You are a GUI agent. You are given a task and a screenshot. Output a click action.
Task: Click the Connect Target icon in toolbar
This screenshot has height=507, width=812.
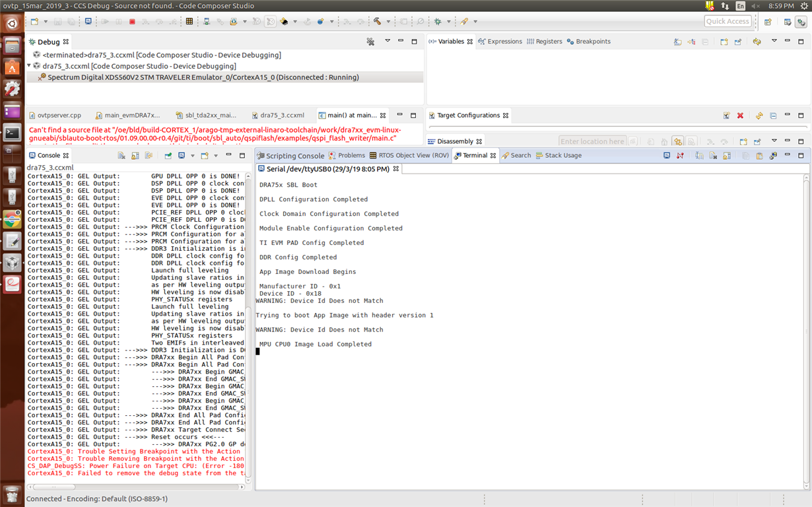(x=207, y=21)
